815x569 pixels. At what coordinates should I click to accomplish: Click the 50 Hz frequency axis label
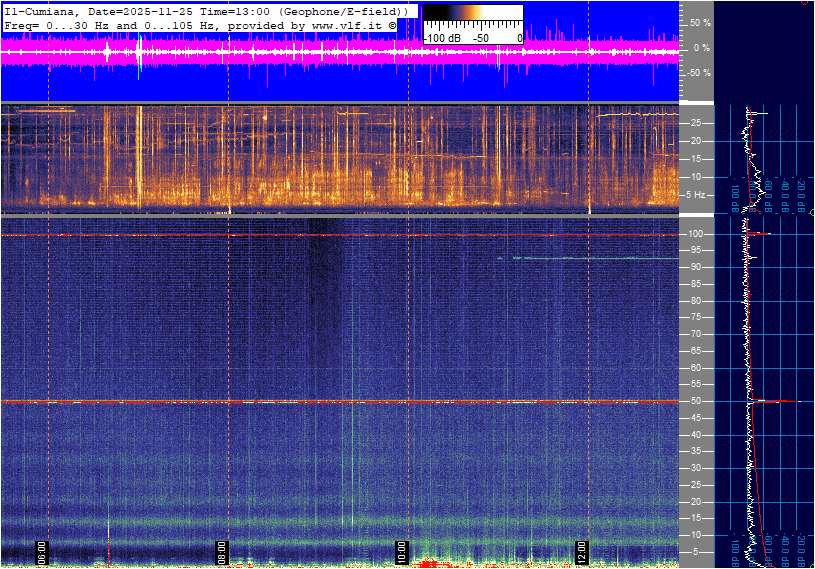tap(696, 401)
